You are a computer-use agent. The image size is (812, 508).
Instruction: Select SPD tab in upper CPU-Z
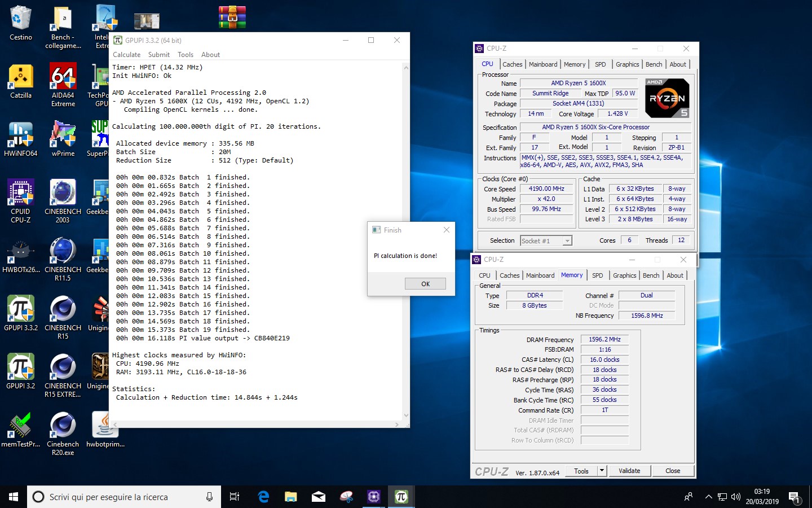point(601,64)
